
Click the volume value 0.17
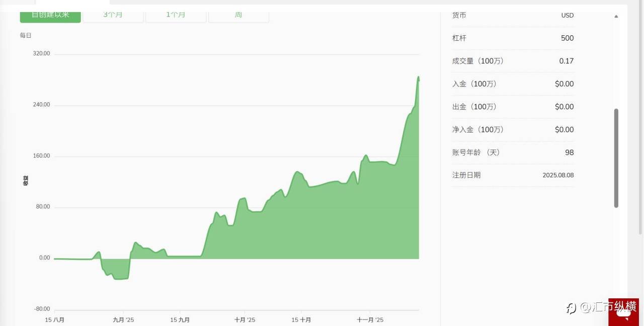coord(567,61)
